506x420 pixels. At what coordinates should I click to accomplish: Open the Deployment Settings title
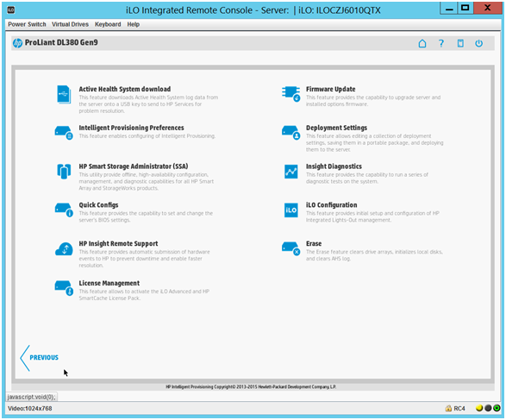(x=336, y=128)
